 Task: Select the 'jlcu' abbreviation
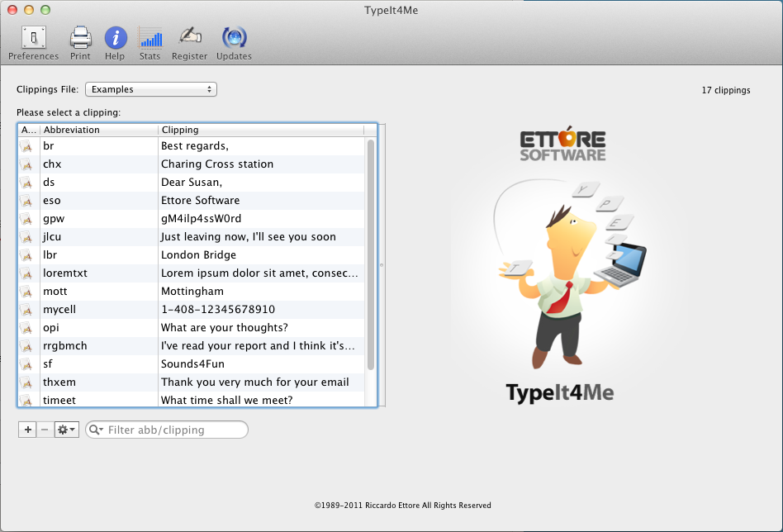coord(52,237)
